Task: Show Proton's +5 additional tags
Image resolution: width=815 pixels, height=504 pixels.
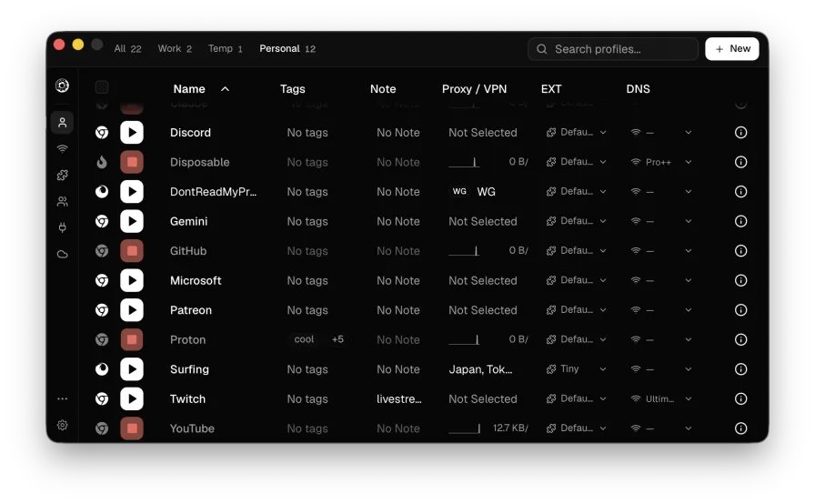Action: pyautogui.click(x=337, y=340)
